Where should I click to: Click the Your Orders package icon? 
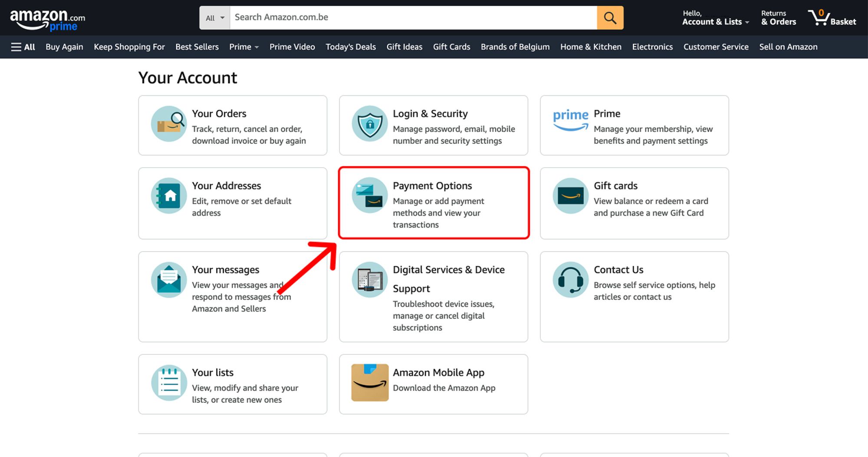(x=169, y=124)
